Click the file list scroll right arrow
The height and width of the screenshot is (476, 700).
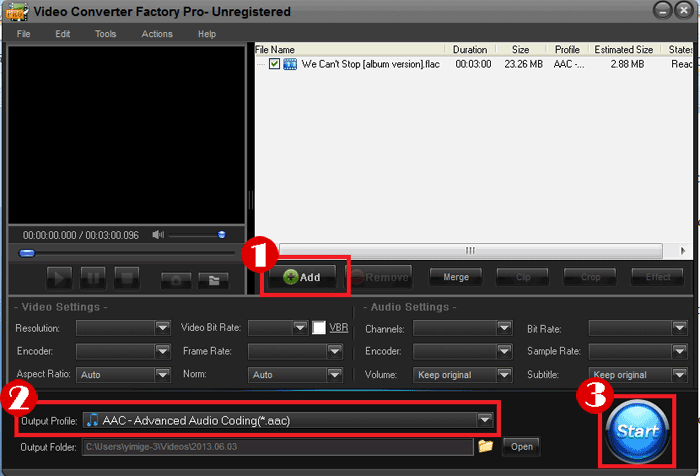coord(683,251)
